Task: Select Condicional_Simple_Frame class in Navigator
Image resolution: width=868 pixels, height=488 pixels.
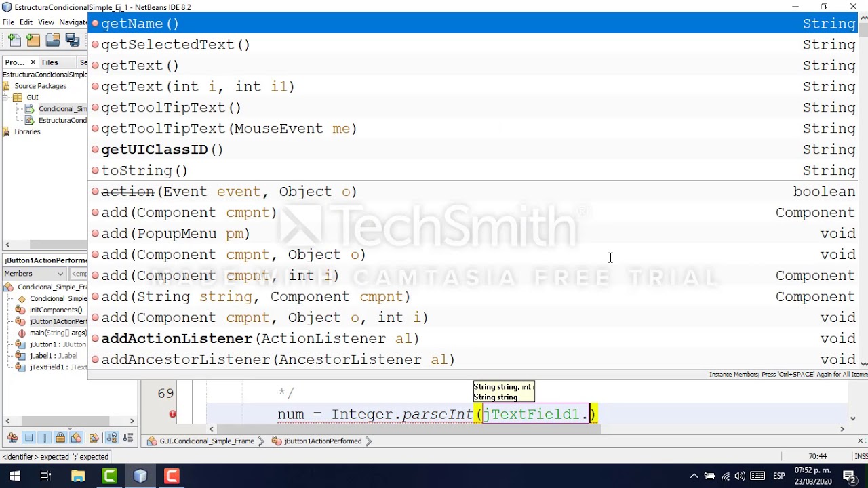Action: 53,287
